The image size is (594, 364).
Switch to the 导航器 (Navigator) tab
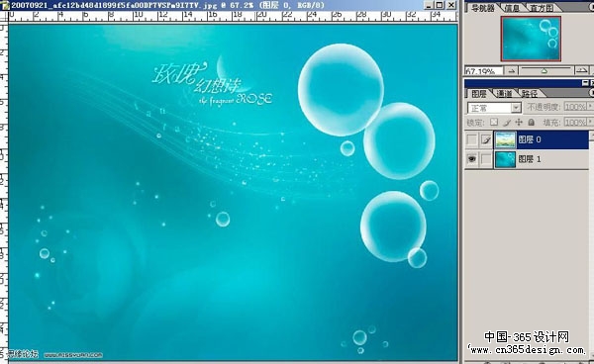pyautogui.click(x=482, y=8)
